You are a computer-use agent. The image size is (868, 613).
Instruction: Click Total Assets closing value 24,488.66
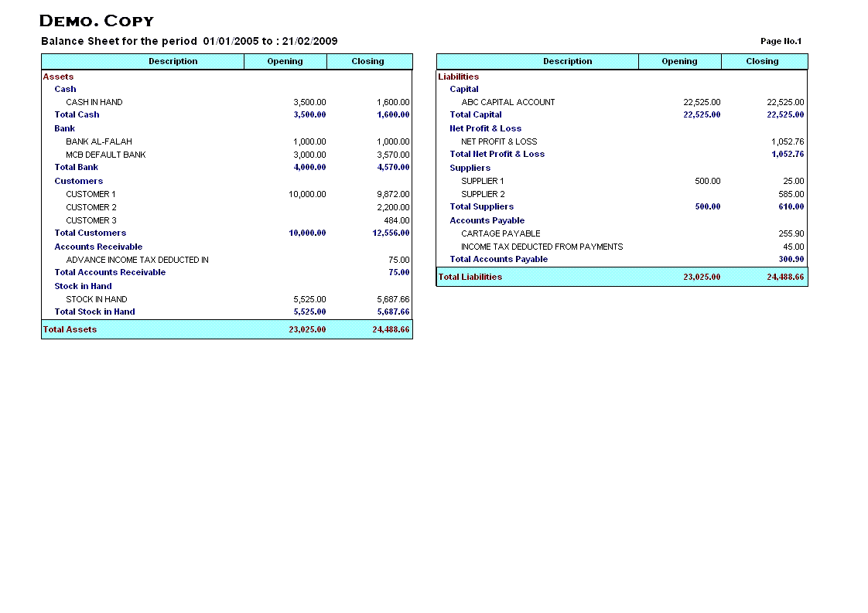tap(391, 329)
